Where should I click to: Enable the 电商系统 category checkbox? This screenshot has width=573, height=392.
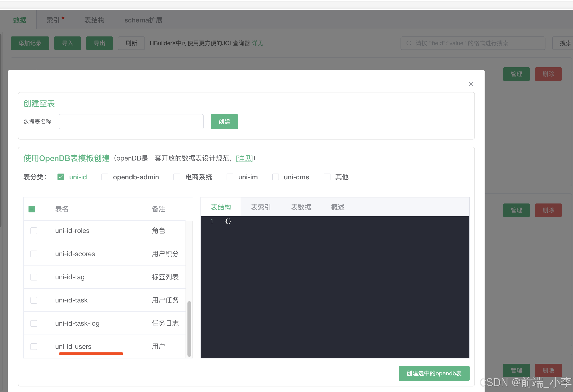[x=177, y=177]
